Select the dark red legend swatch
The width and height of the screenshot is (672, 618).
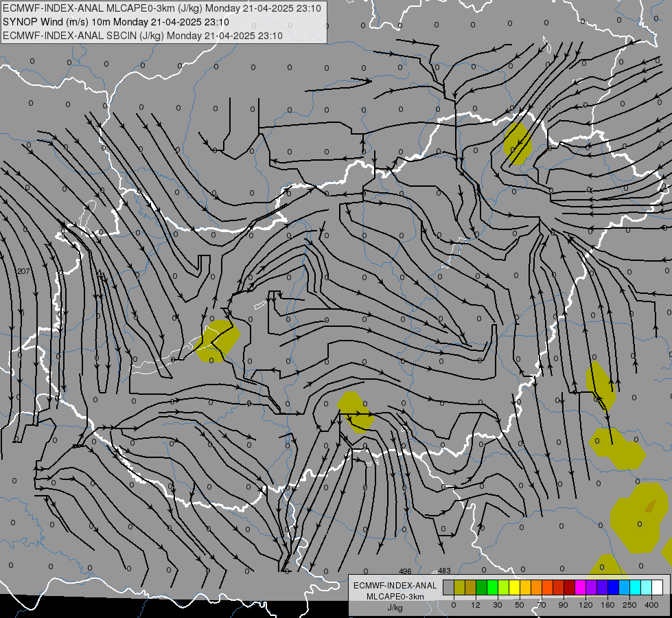[x=569, y=587]
